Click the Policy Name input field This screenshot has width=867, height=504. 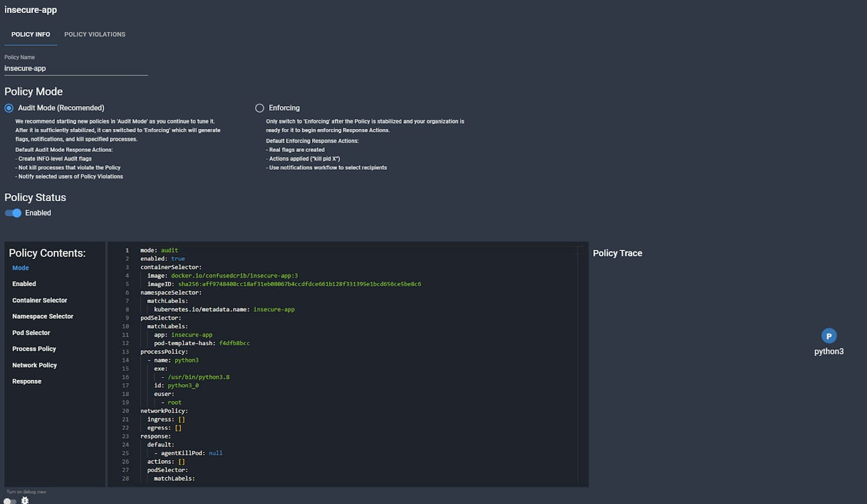[76, 68]
